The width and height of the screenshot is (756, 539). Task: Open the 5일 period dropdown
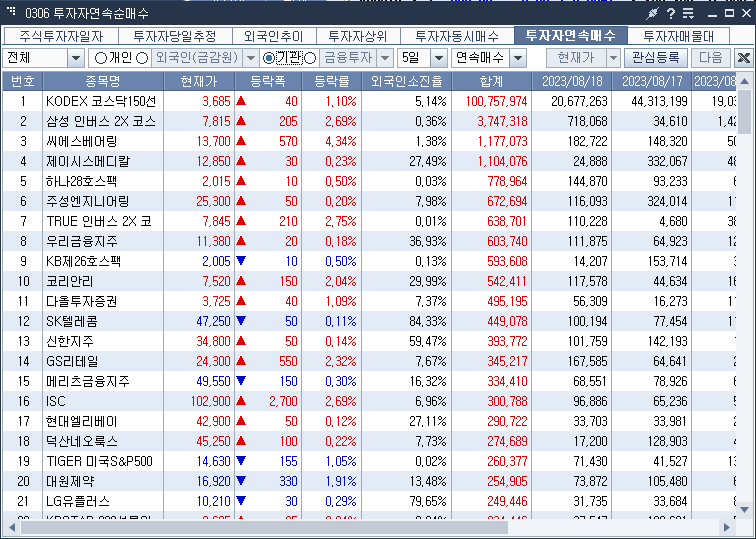tap(438, 58)
